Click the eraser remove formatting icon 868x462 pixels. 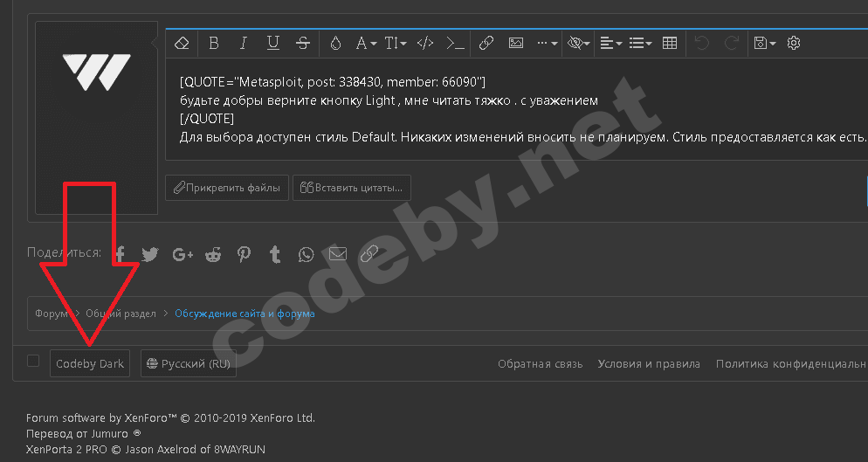(182, 43)
